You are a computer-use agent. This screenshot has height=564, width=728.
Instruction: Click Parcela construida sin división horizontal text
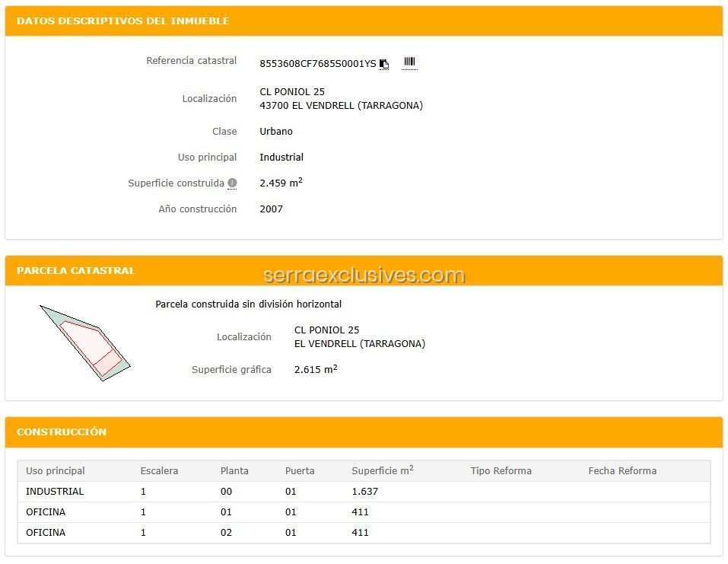tap(249, 304)
